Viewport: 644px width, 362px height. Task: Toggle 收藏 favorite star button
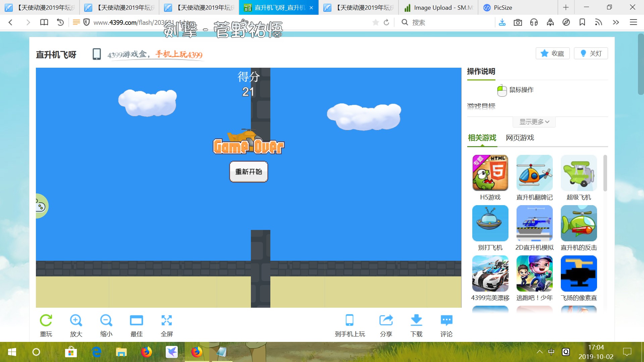pos(553,53)
